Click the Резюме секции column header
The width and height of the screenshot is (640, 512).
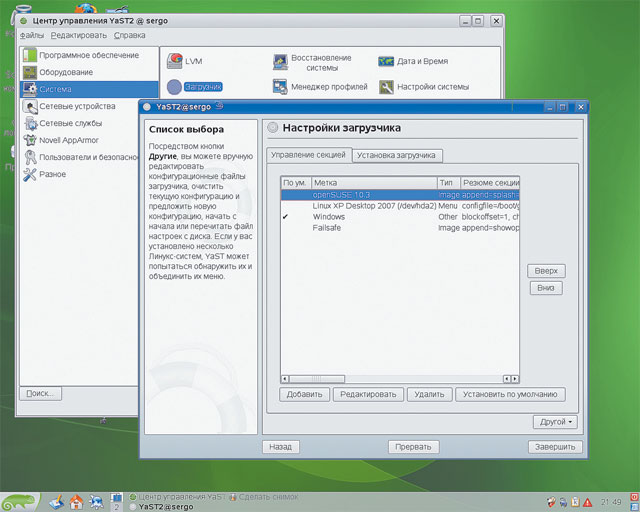[490, 183]
